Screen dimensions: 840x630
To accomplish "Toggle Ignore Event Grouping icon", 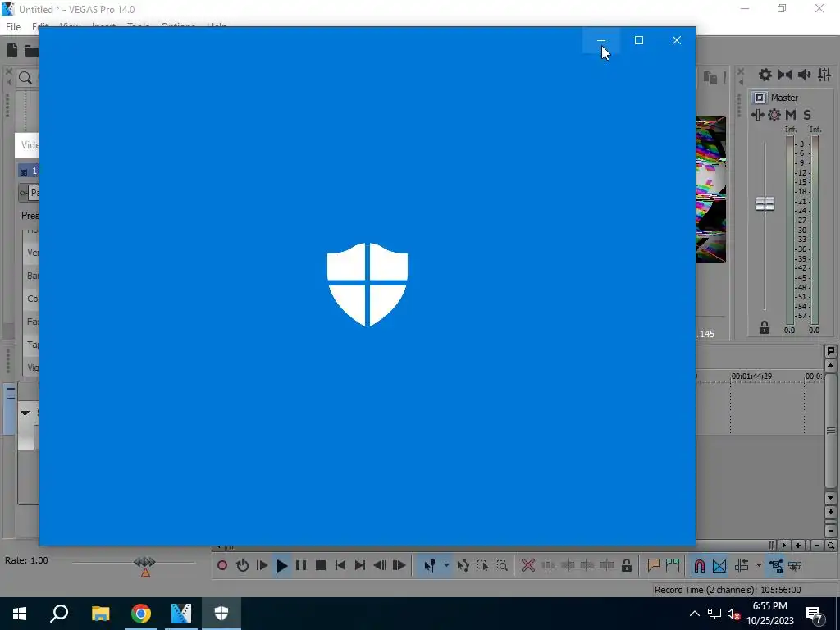I will tap(795, 565).
